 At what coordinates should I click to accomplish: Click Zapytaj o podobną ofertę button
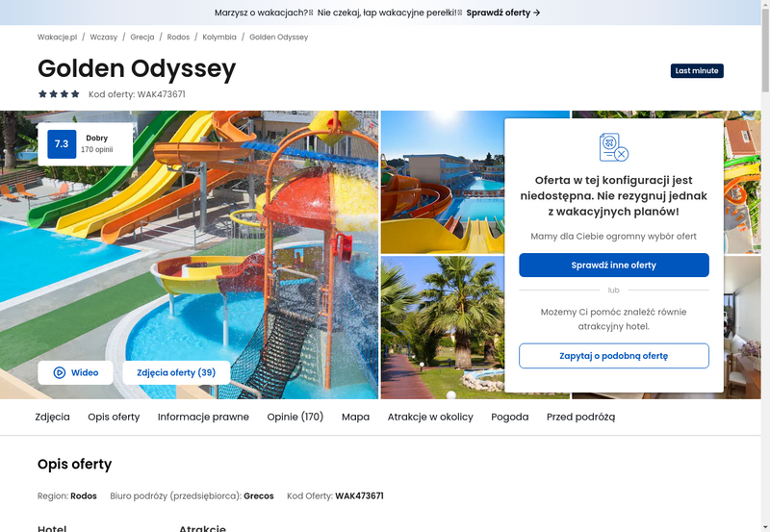pos(614,356)
